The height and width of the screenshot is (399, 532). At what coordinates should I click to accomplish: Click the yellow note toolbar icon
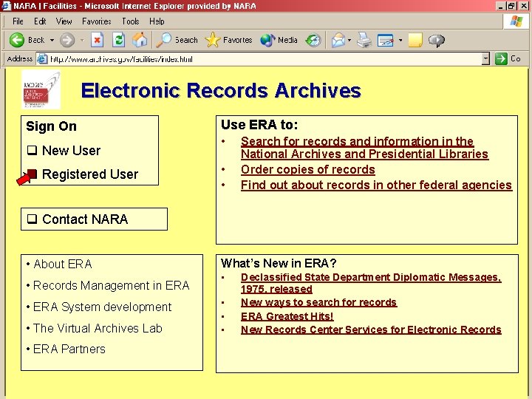click(x=415, y=41)
